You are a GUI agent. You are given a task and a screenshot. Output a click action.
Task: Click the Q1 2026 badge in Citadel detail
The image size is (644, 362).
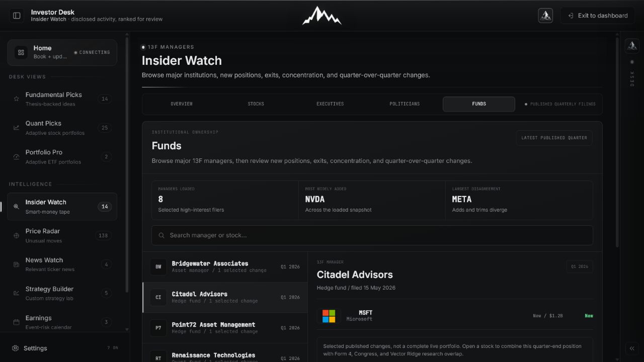(580, 266)
